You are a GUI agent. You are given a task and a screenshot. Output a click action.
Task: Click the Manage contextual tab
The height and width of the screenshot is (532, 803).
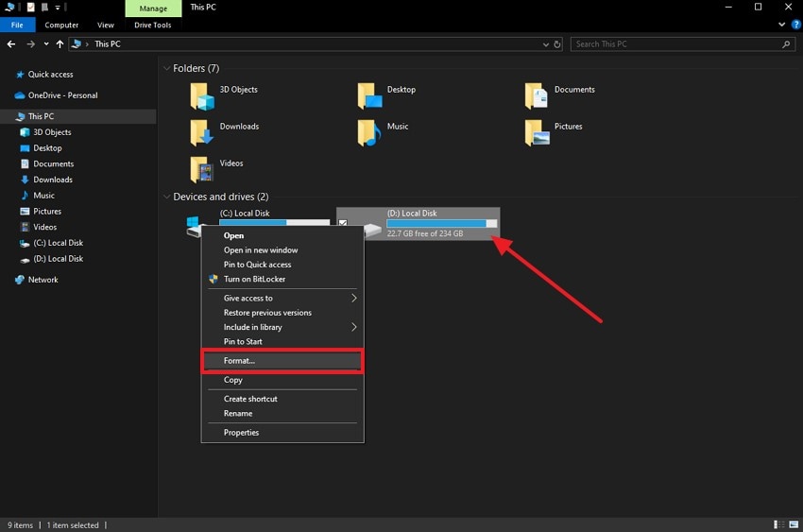coord(153,9)
